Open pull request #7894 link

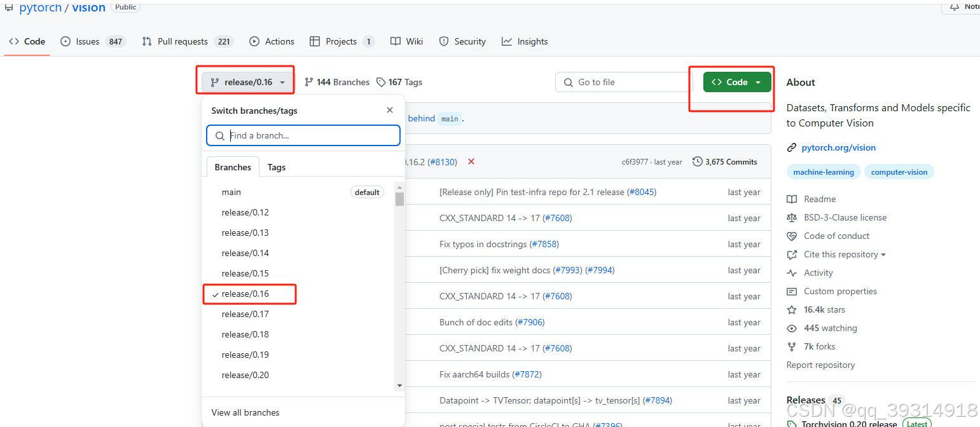pyautogui.click(x=657, y=400)
